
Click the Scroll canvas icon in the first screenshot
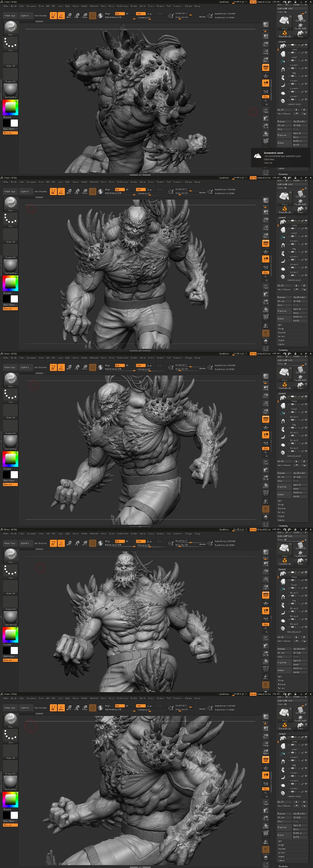pos(266,36)
